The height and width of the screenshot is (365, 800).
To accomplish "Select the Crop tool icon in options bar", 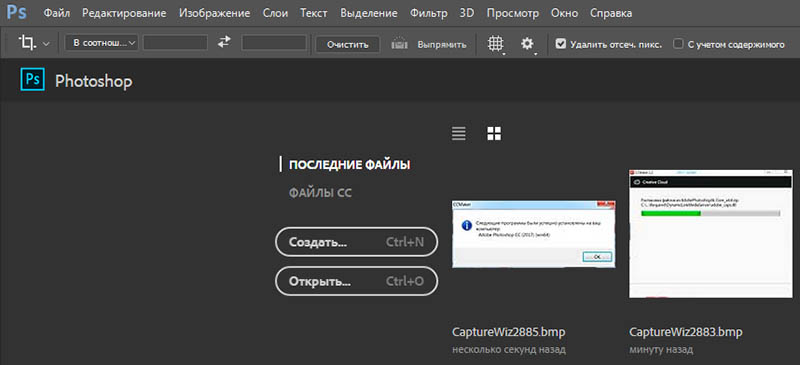I will 27,43.
